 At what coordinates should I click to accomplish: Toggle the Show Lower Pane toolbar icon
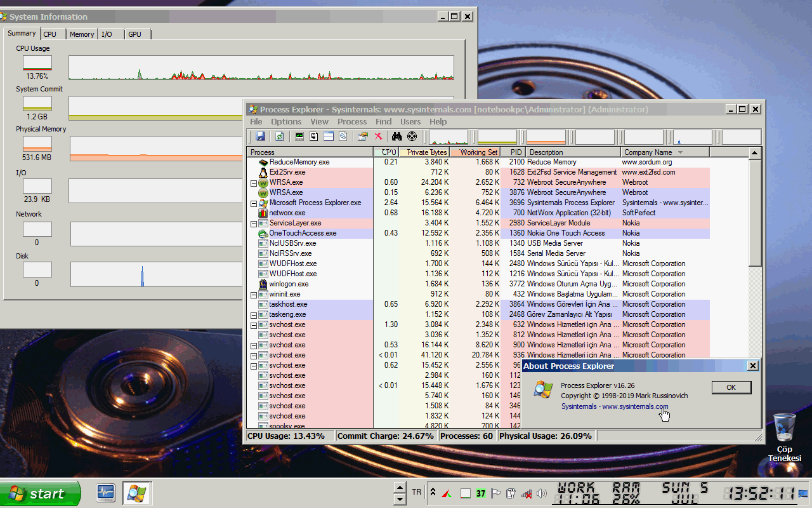point(329,137)
